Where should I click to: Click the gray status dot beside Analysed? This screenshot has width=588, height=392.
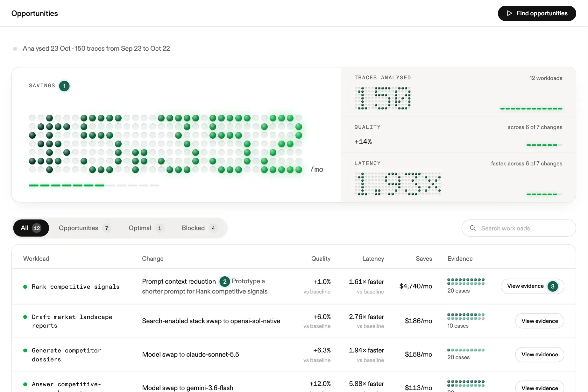click(x=15, y=49)
